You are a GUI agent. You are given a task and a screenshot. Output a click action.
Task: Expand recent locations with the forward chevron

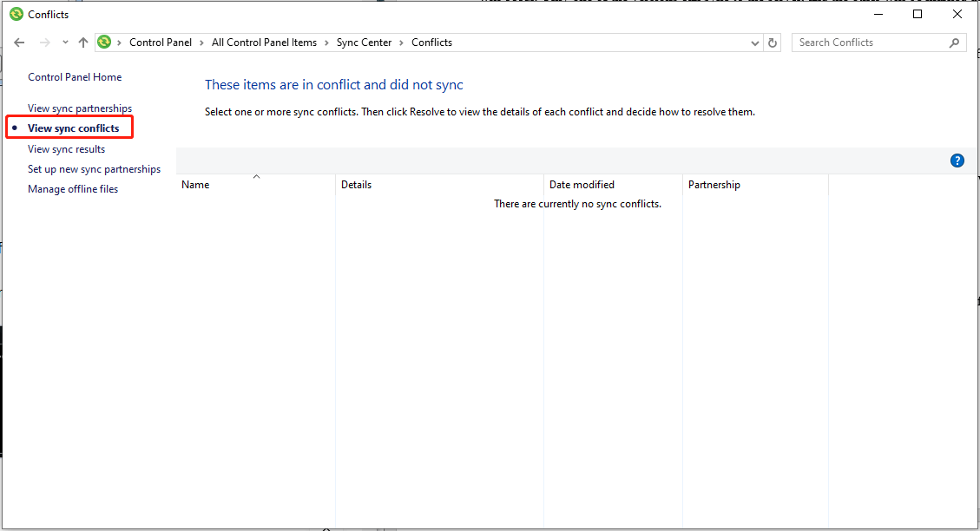(64, 42)
